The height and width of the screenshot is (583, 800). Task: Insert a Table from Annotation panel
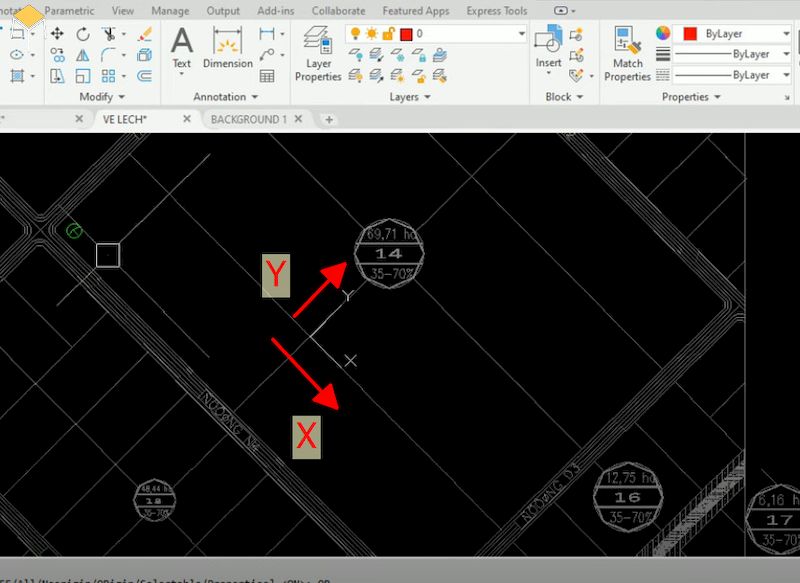[267, 76]
